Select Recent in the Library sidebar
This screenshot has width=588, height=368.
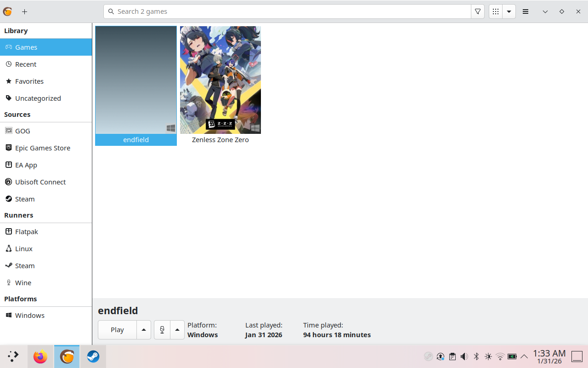click(x=26, y=64)
